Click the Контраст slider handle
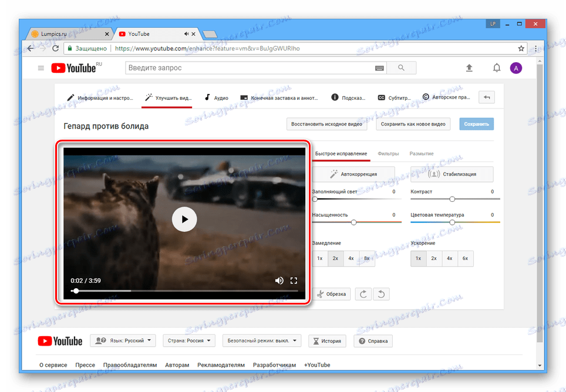Screen dimensions: 566x392 [x=452, y=199]
